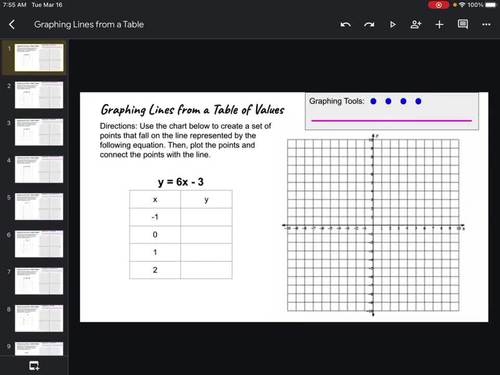Tap the battery indicator in status bar

click(x=490, y=5)
